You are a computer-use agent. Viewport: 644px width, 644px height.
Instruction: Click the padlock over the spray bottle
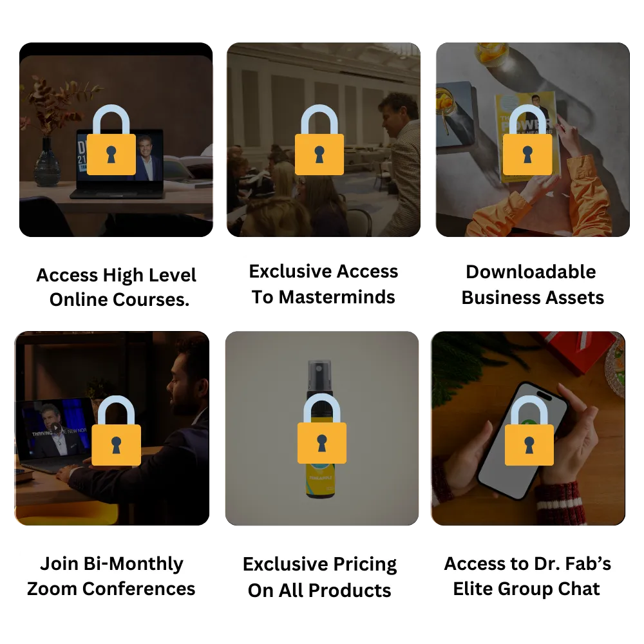(321, 428)
